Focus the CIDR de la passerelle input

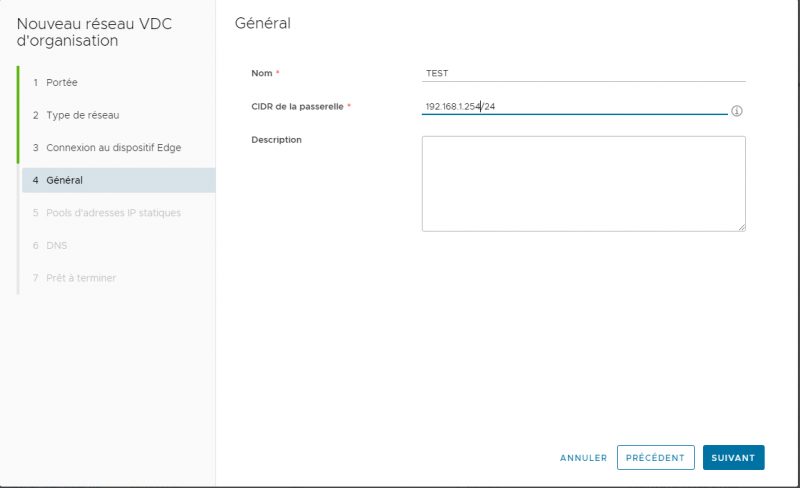point(574,106)
